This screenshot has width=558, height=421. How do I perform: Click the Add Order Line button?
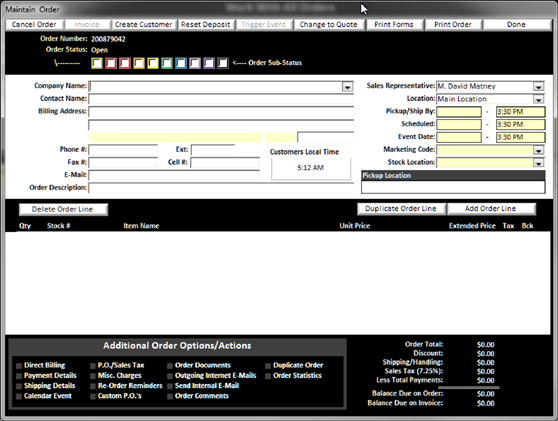click(491, 209)
